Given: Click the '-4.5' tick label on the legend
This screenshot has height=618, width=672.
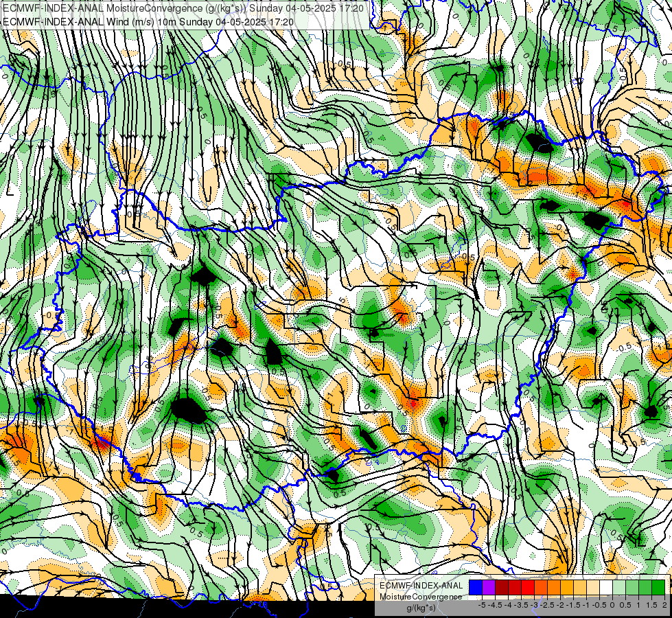Looking at the screenshot, I should click(496, 605).
